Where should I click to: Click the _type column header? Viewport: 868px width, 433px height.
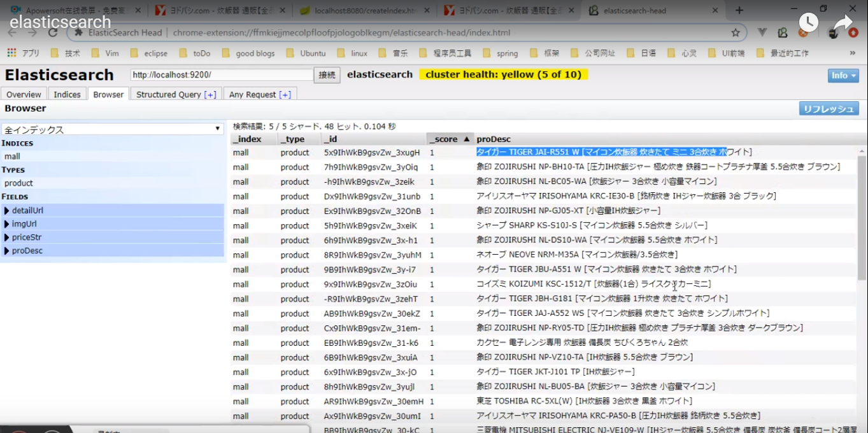coord(299,139)
